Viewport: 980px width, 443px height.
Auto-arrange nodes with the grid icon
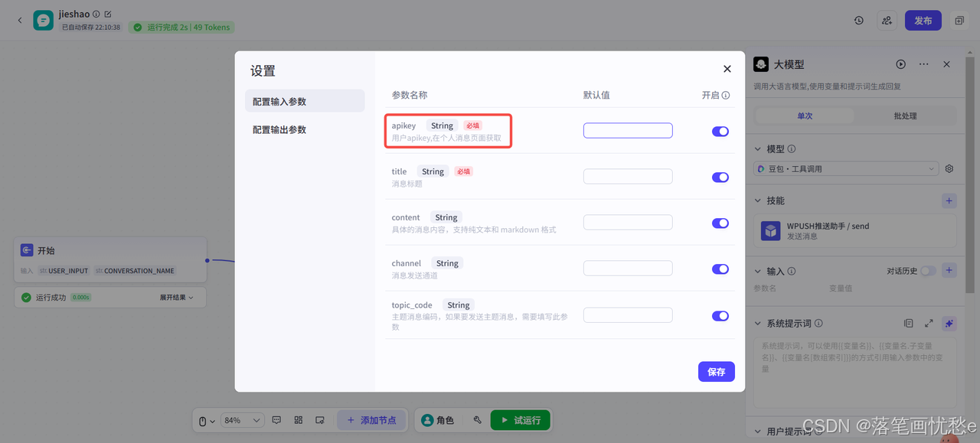click(x=299, y=420)
